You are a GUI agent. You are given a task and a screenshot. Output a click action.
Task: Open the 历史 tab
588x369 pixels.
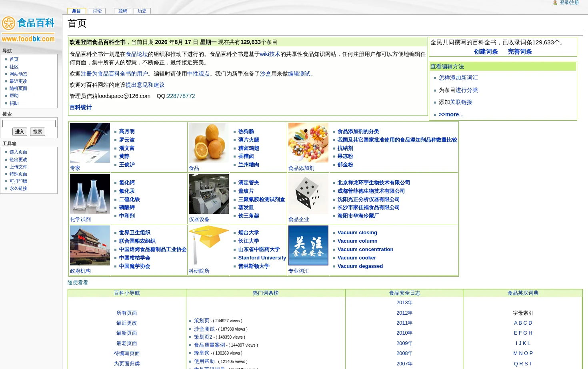click(x=142, y=11)
